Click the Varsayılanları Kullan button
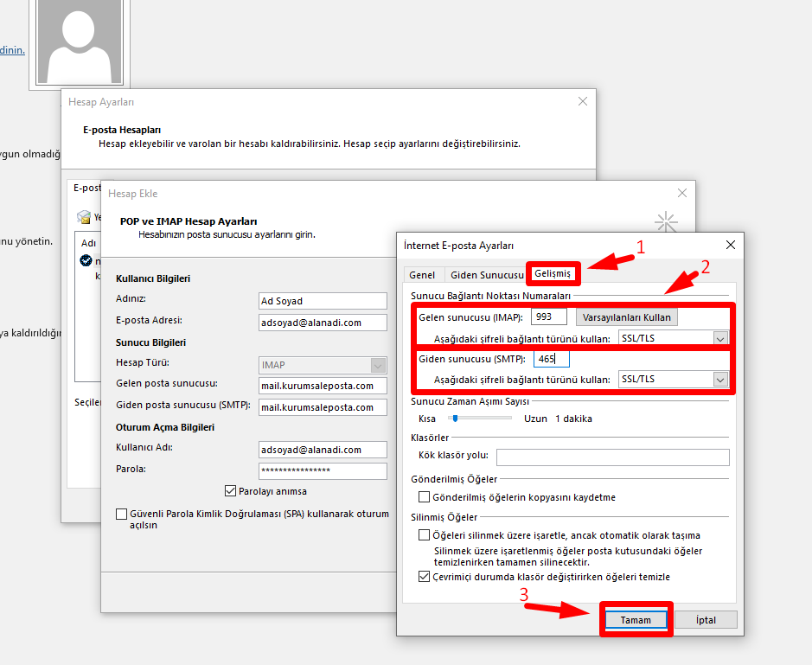The height and width of the screenshot is (665, 812). [x=626, y=317]
